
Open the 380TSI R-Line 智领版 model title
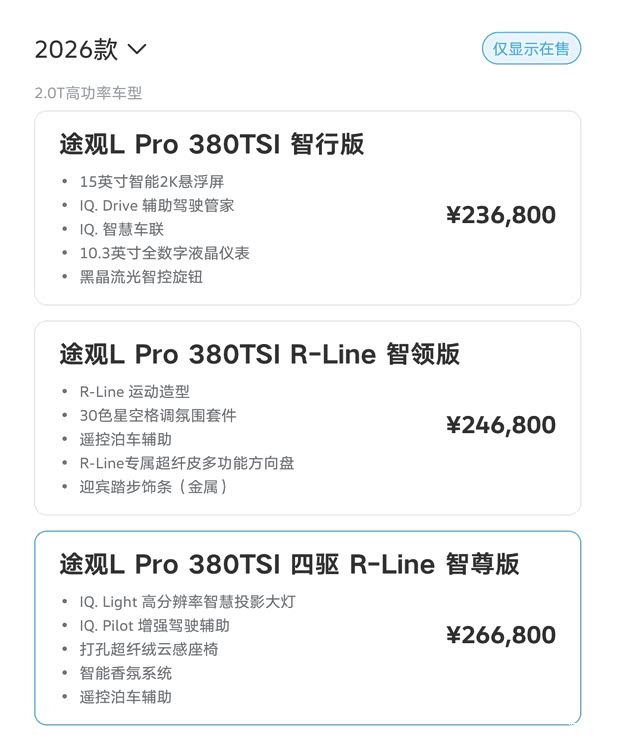coord(259,354)
